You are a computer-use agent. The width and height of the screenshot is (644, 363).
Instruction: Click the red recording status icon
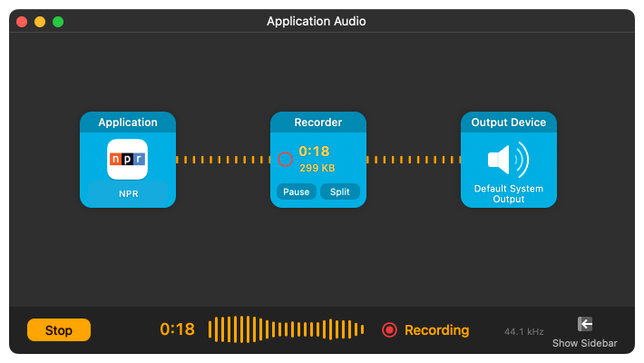click(389, 329)
